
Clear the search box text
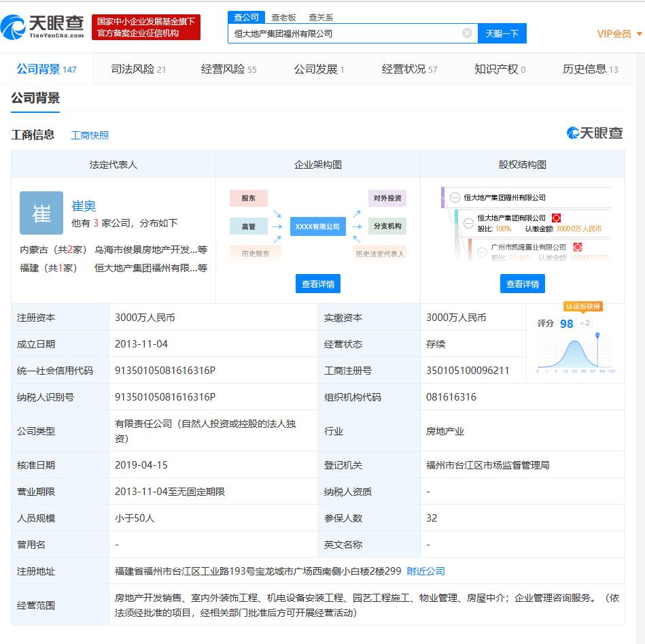[x=467, y=33]
